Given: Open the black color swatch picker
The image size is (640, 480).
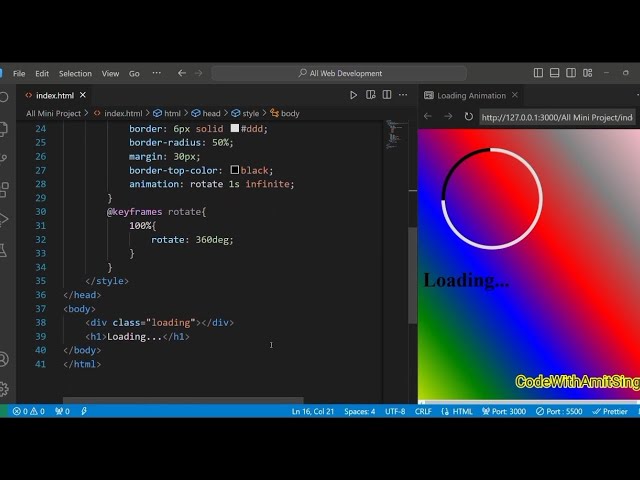Looking at the screenshot, I should pyautogui.click(x=235, y=170).
